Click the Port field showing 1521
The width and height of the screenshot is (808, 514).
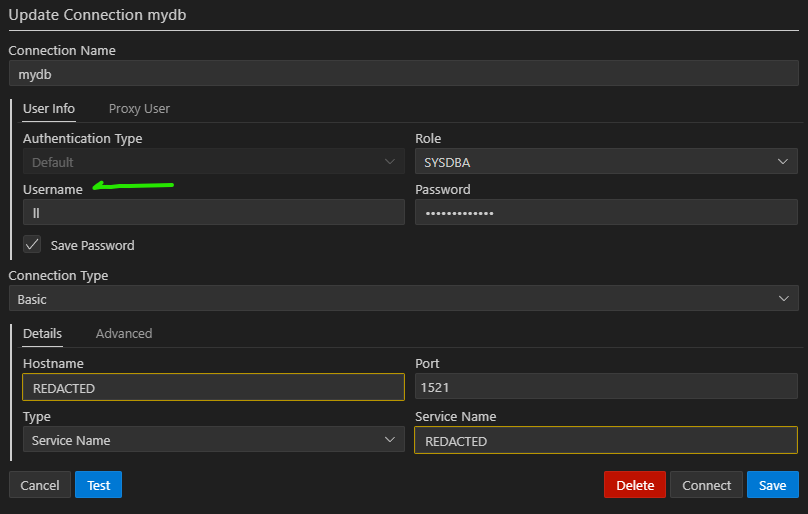(606, 386)
